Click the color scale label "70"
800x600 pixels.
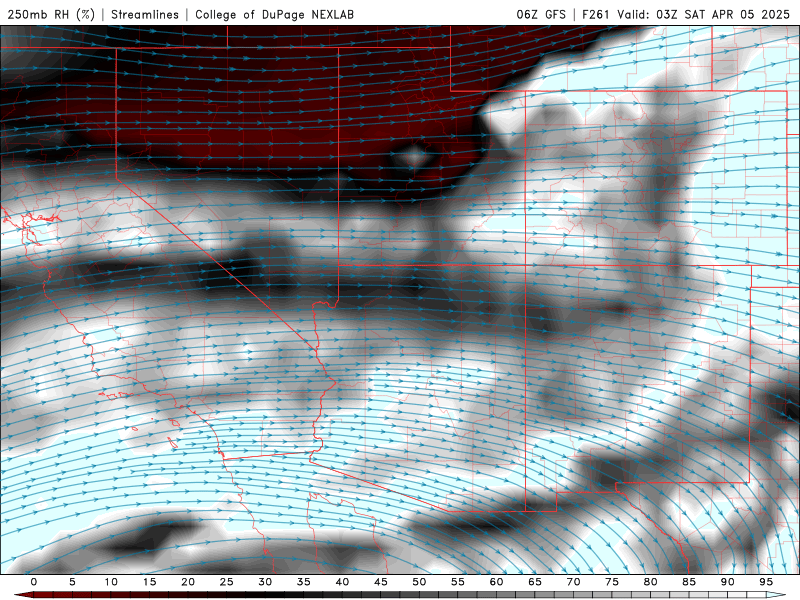coord(573,582)
